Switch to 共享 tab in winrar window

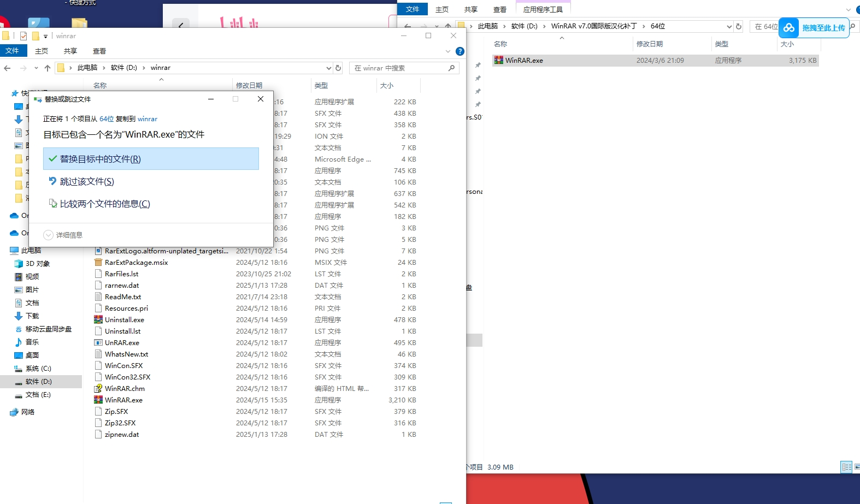click(x=70, y=51)
